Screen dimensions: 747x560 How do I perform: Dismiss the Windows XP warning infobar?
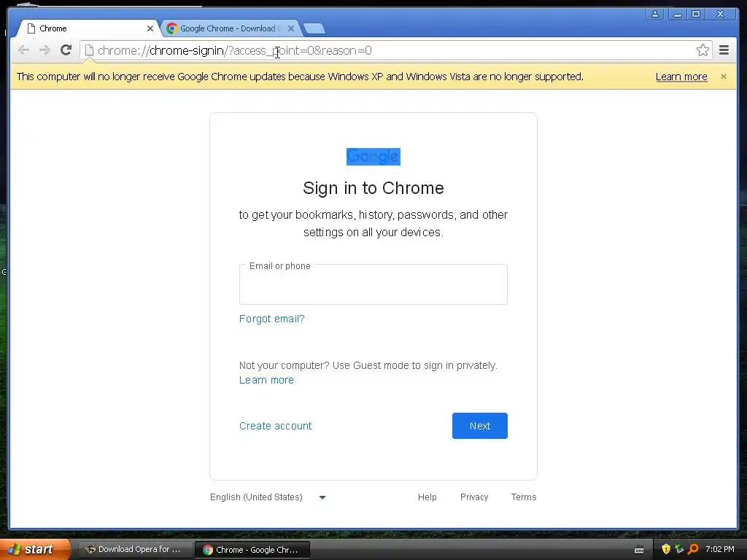[x=723, y=77]
